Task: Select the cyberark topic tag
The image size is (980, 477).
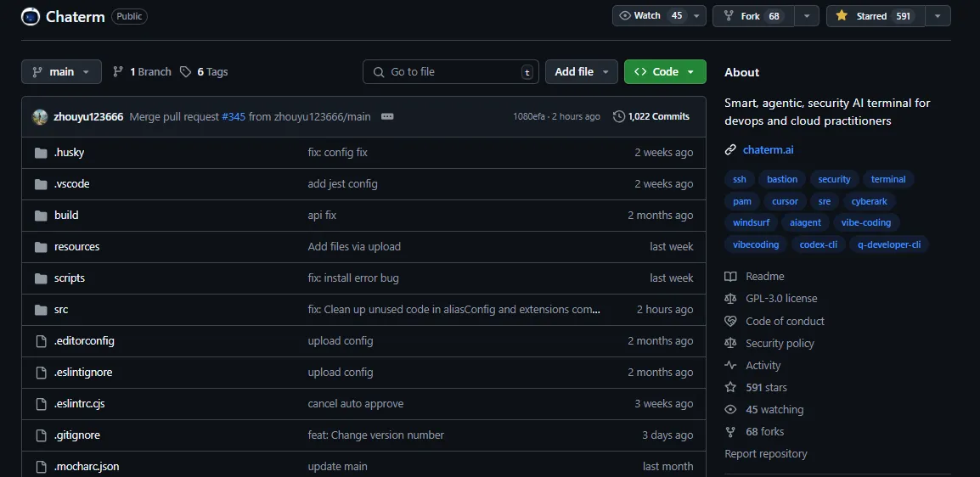Action: 870,202
